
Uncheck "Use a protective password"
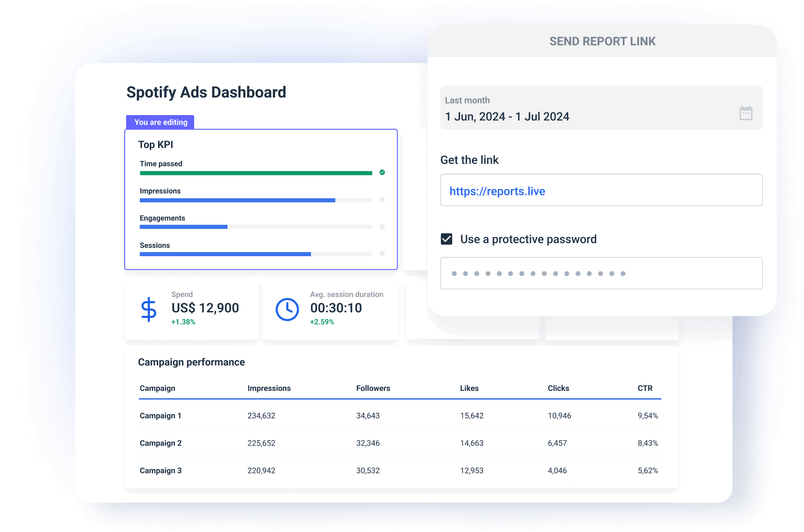[x=446, y=238]
